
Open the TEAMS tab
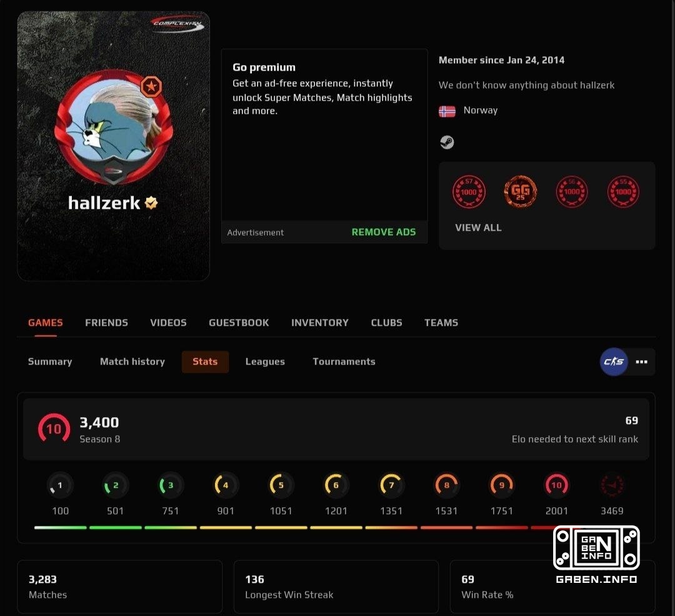coord(441,323)
